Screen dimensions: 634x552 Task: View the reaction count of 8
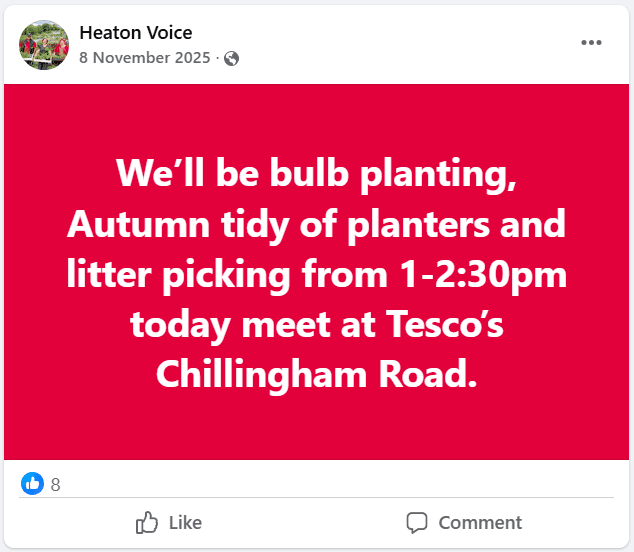pyautogui.click(x=56, y=485)
